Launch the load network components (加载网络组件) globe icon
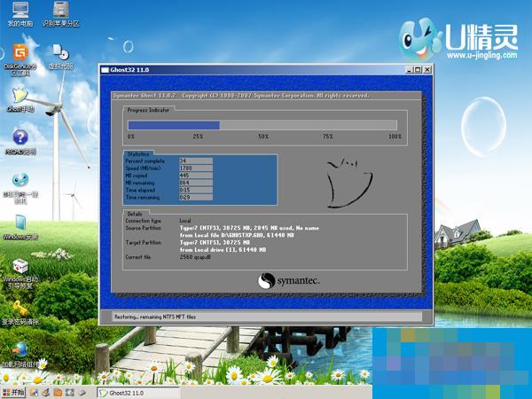 point(20,355)
